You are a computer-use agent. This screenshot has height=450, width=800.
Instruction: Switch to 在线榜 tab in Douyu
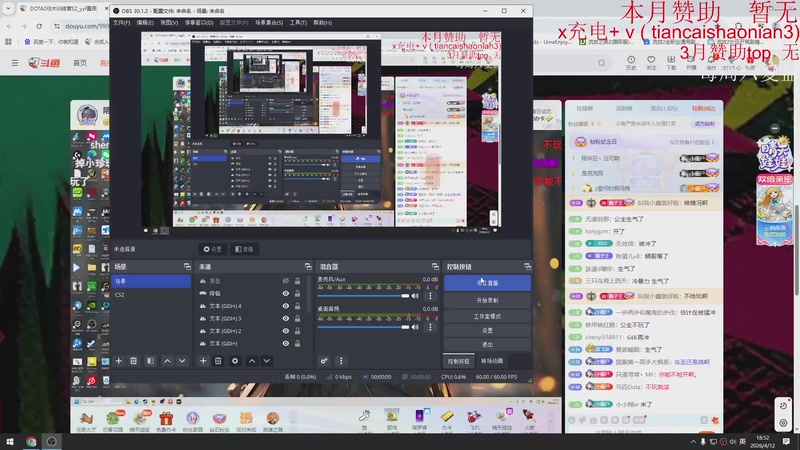click(584, 108)
